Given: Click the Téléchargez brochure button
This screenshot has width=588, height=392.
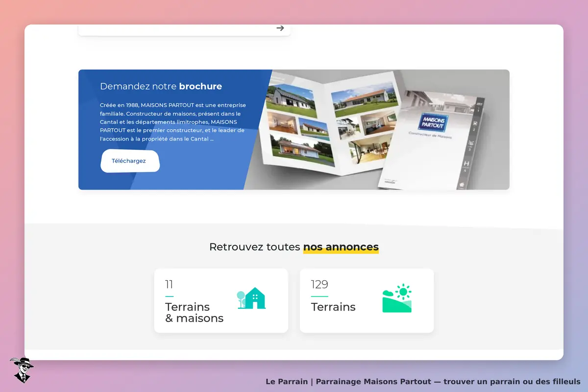Looking at the screenshot, I should [130, 161].
